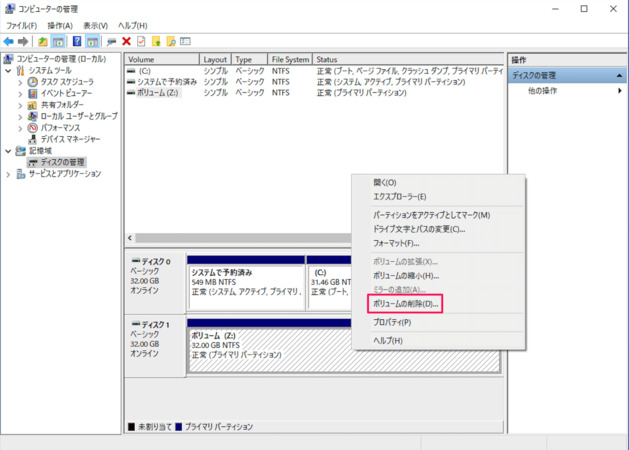Select システムで予約済み 549 MB partition block
This screenshot has height=450, width=629.
click(246, 283)
